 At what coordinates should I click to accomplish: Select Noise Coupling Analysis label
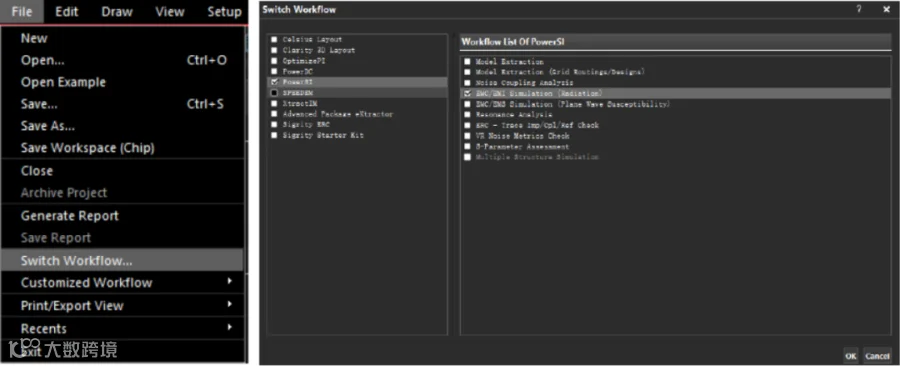(524, 83)
